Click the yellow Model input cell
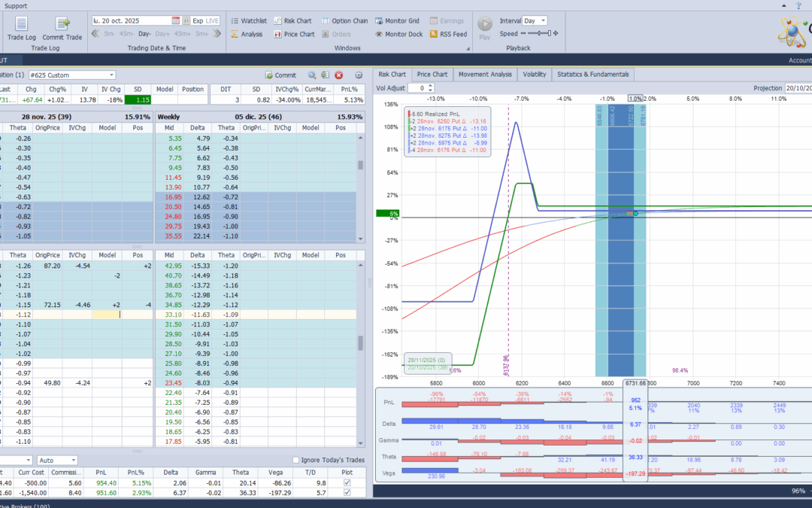The height and width of the screenshot is (508, 812). [108, 315]
